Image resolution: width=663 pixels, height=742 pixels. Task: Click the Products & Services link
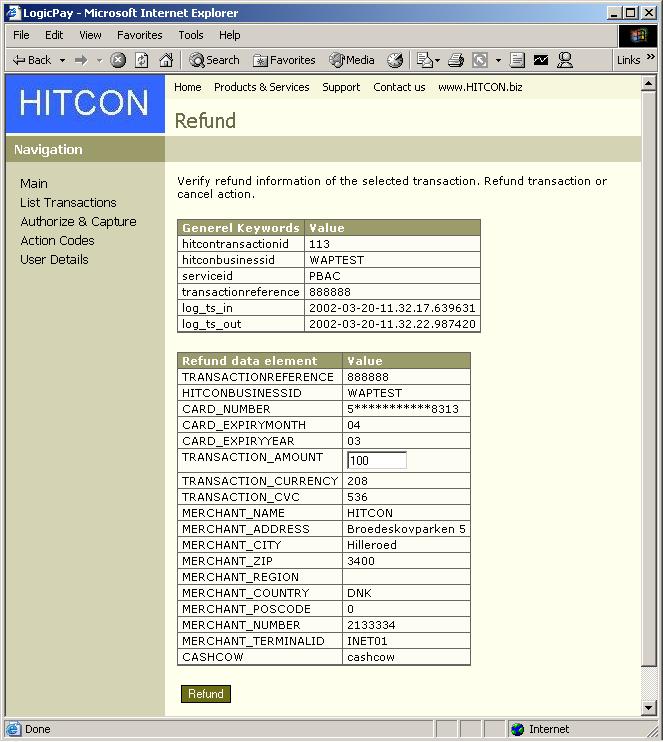[x=261, y=87]
